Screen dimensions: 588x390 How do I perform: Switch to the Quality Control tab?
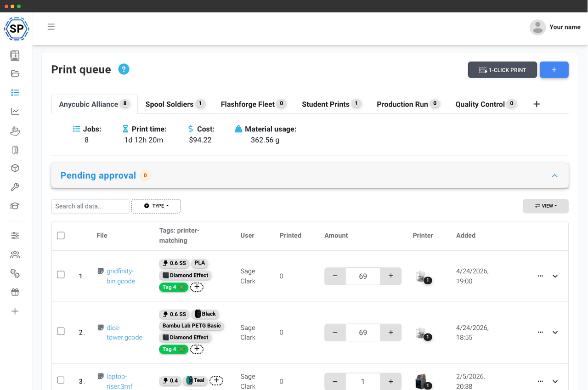tap(486, 104)
